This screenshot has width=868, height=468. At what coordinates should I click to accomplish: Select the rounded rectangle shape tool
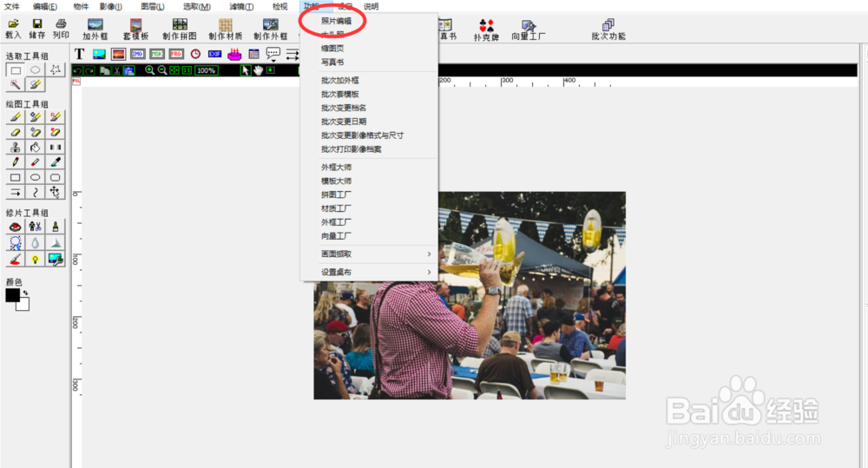coord(55,177)
